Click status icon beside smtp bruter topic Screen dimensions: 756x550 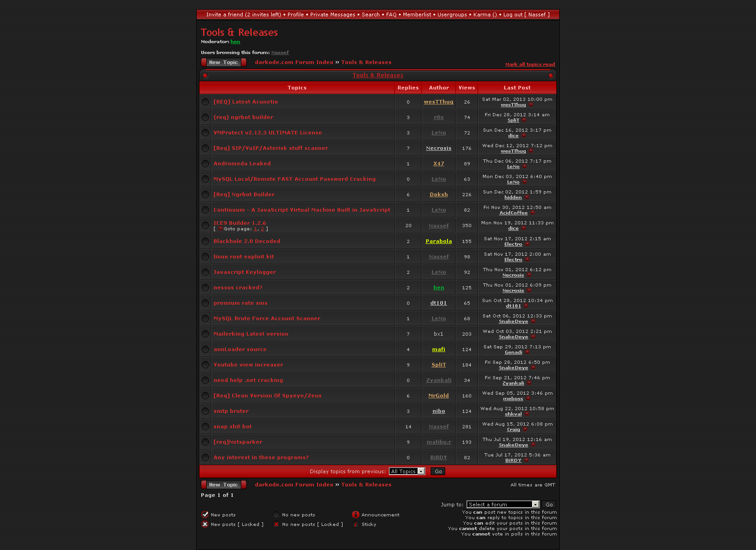(205, 411)
